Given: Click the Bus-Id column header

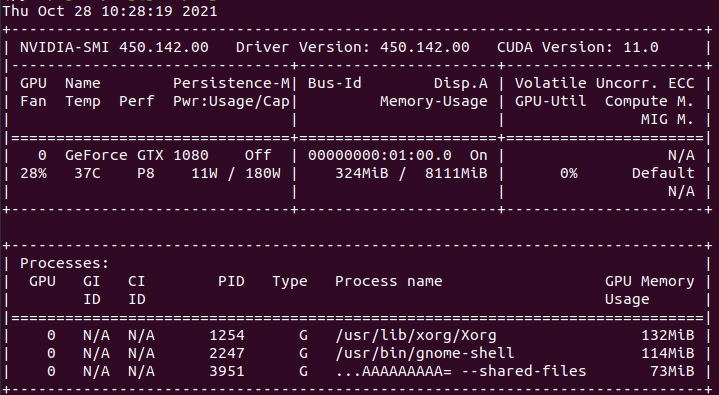Looking at the screenshot, I should click(x=335, y=83).
